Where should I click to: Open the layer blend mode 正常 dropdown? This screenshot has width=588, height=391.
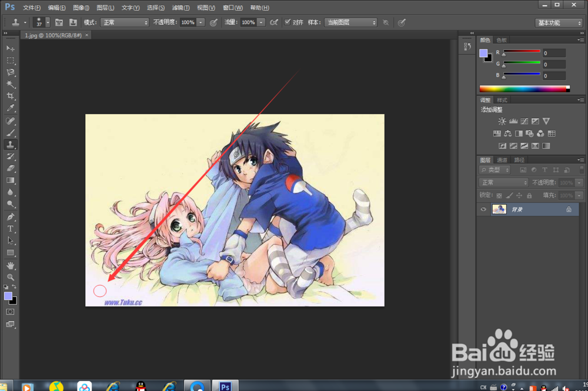(503, 183)
